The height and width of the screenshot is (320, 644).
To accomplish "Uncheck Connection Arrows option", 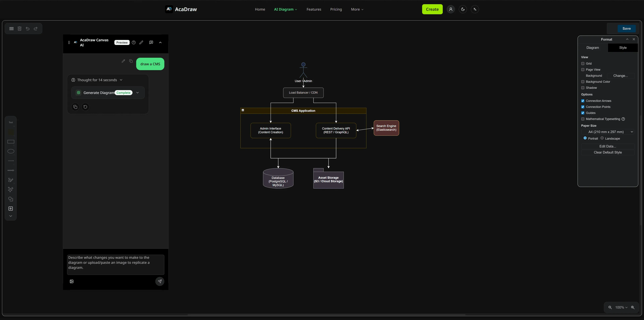I will (x=583, y=101).
